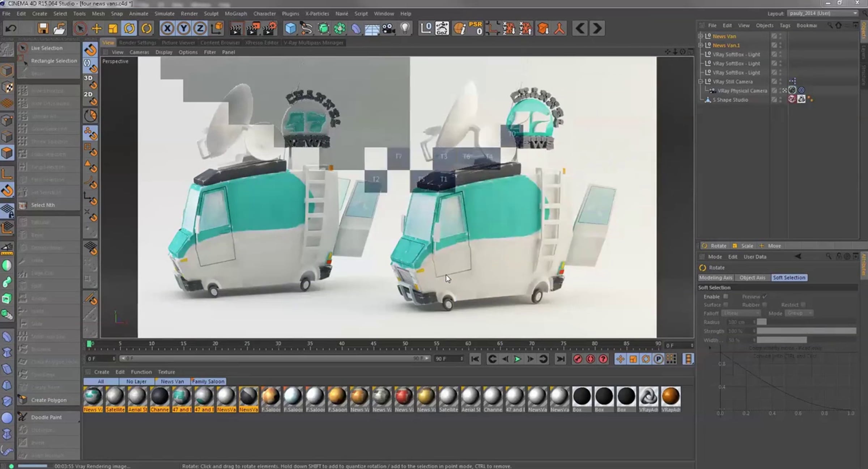Switch to the Picture Viewer tab
The image size is (868, 469).
point(178,43)
